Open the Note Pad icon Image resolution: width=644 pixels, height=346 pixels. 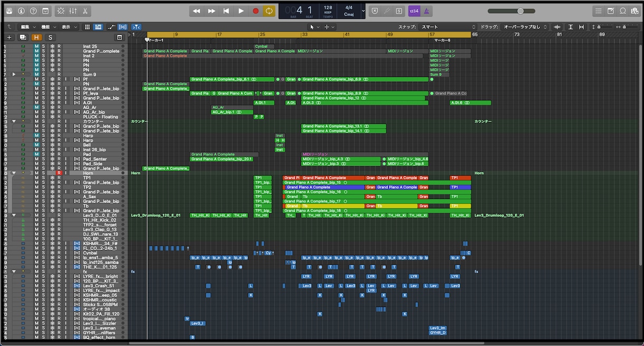611,11
